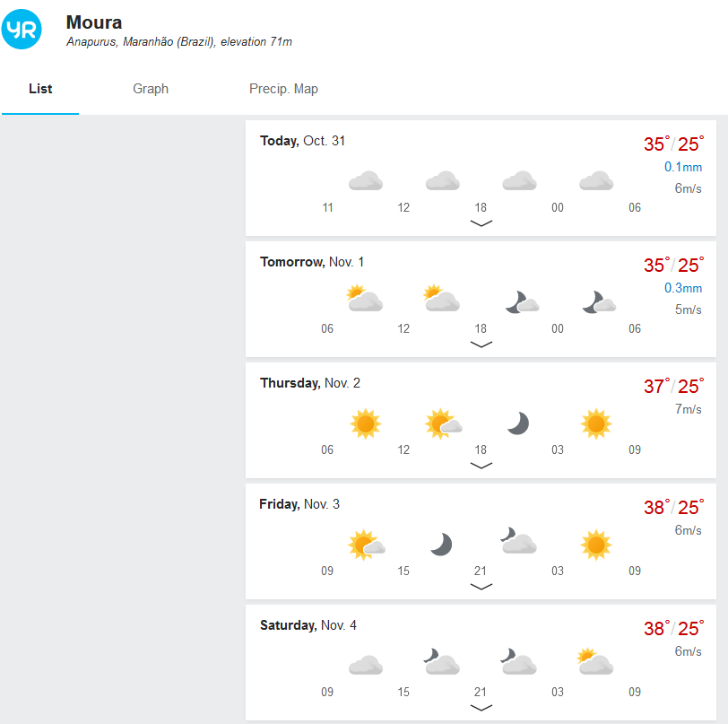Click Thursday's clear sun icon at 06
Viewport: 728px width, 724px height.
point(365,423)
